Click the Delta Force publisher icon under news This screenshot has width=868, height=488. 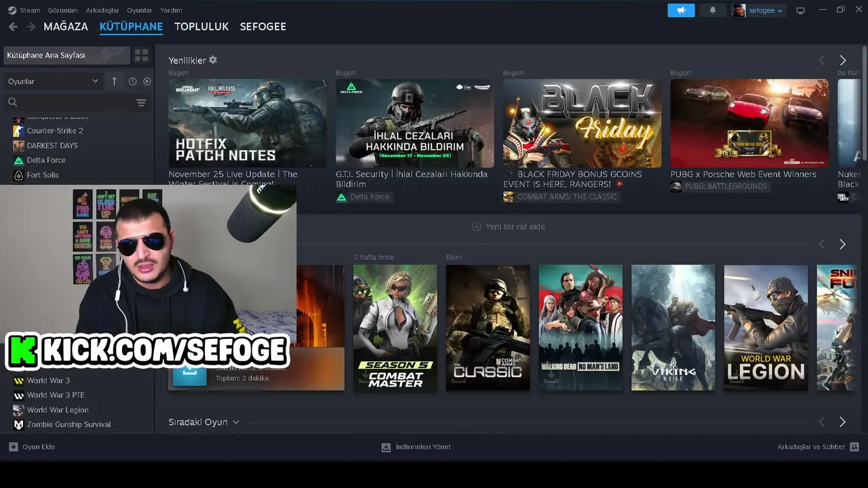pyautogui.click(x=341, y=197)
